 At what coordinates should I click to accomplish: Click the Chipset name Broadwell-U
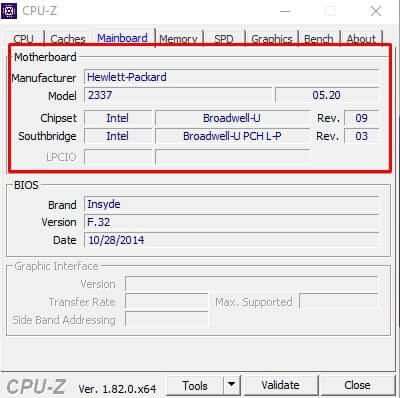[232, 118]
